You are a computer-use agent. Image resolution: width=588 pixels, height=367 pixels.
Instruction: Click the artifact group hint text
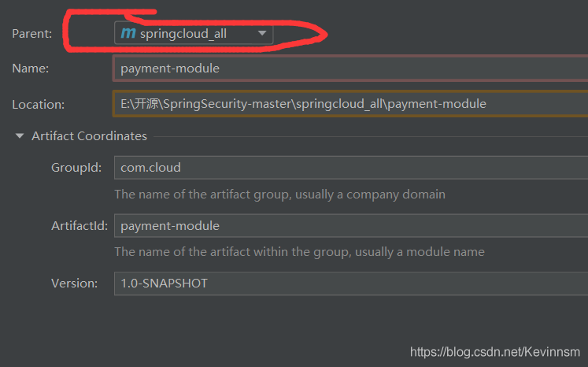click(x=279, y=194)
